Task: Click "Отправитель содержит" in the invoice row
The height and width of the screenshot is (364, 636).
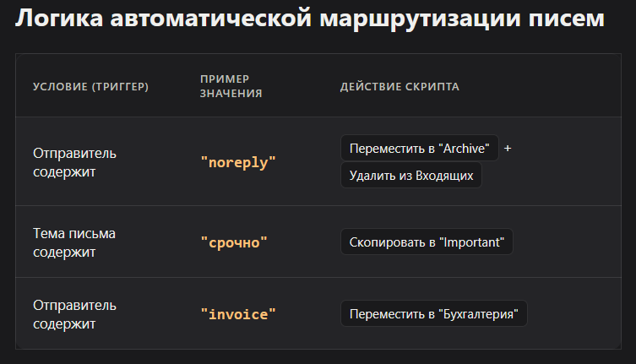Action: (x=74, y=314)
